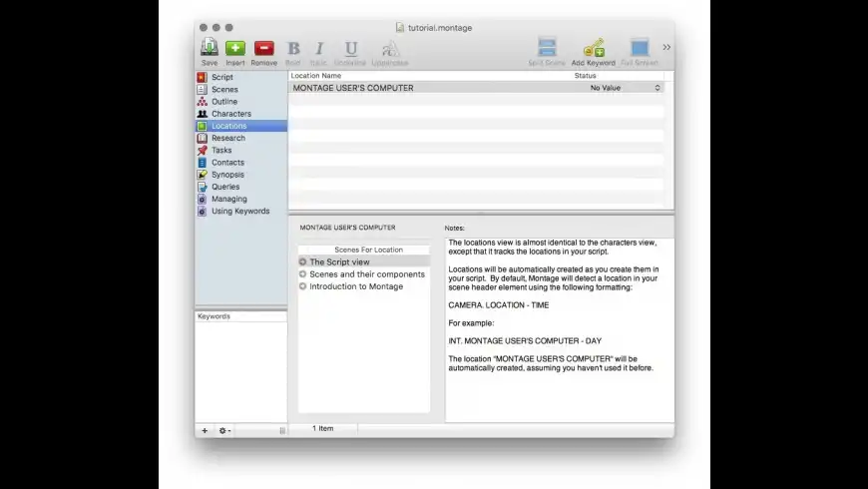Click the Scenes sidebar icon
The width and height of the screenshot is (868, 489).
point(203,89)
